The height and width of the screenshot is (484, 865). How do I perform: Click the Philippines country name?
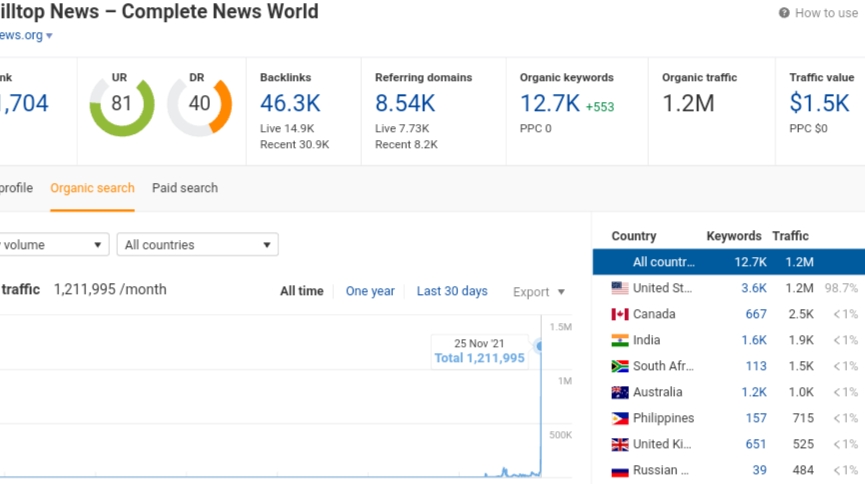(x=664, y=418)
